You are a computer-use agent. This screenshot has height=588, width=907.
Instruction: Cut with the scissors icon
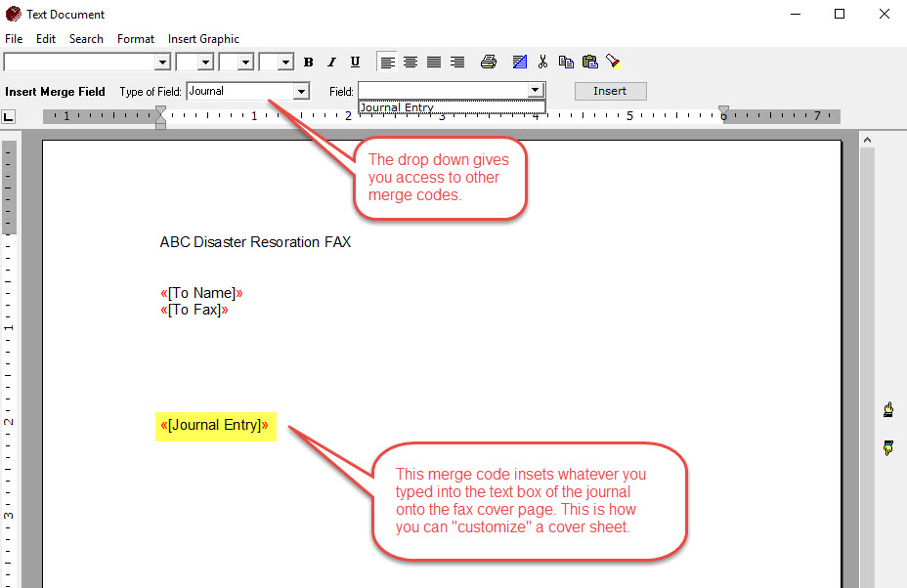542,62
